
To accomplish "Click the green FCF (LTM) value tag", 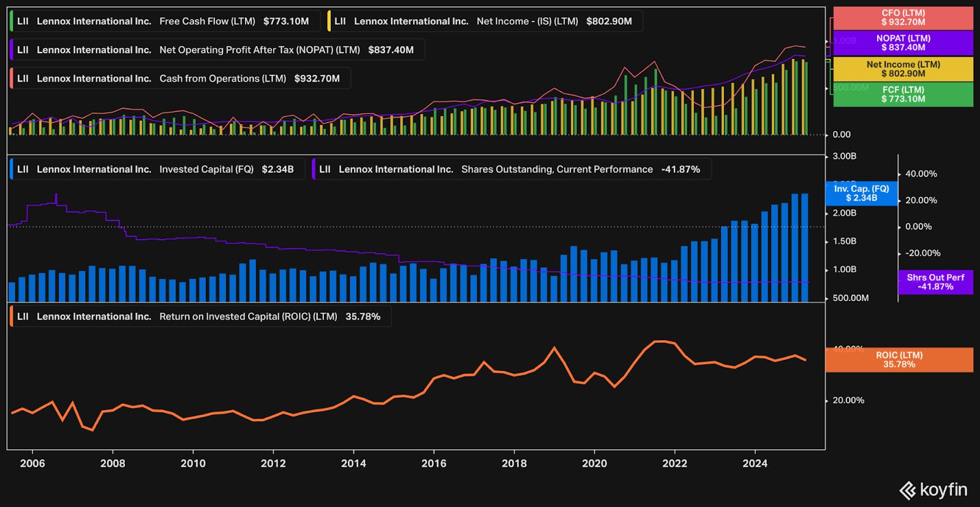I will tap(903, 94).
